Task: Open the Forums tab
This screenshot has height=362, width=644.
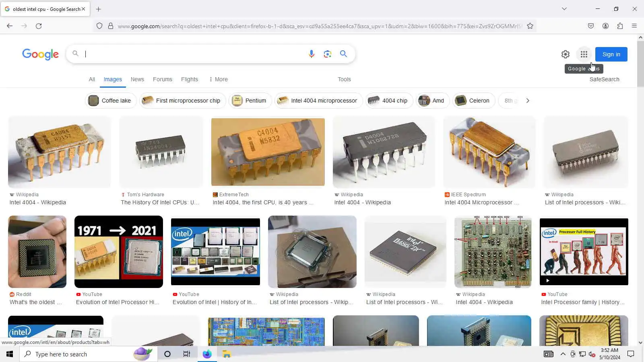Action: click(x=163, y=79)
